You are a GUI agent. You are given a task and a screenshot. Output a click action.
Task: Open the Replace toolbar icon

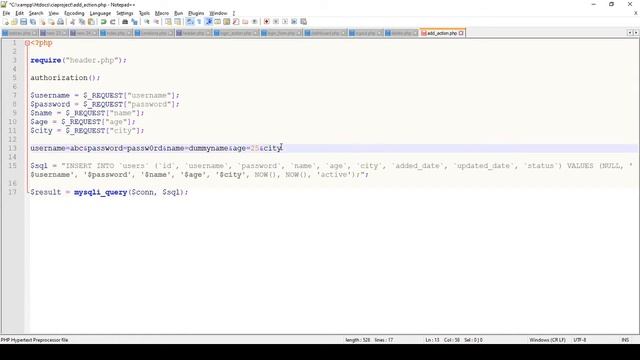tap(134, 22)
